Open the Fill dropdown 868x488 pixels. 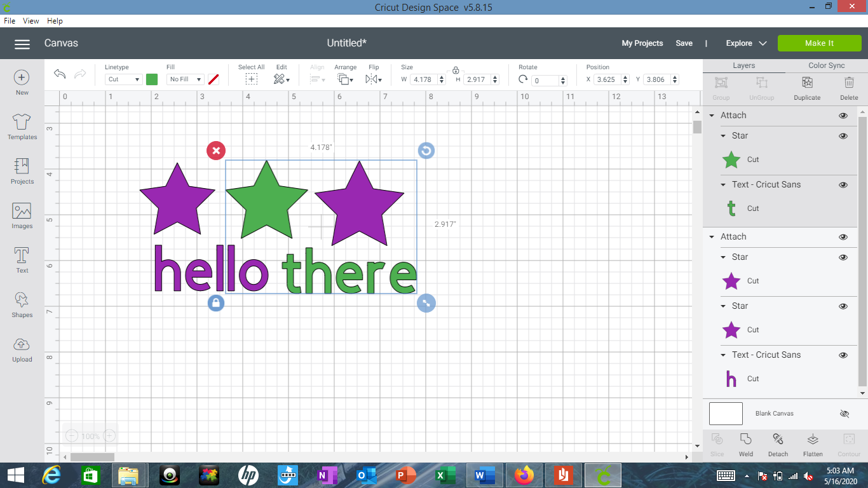coord(185,79)
